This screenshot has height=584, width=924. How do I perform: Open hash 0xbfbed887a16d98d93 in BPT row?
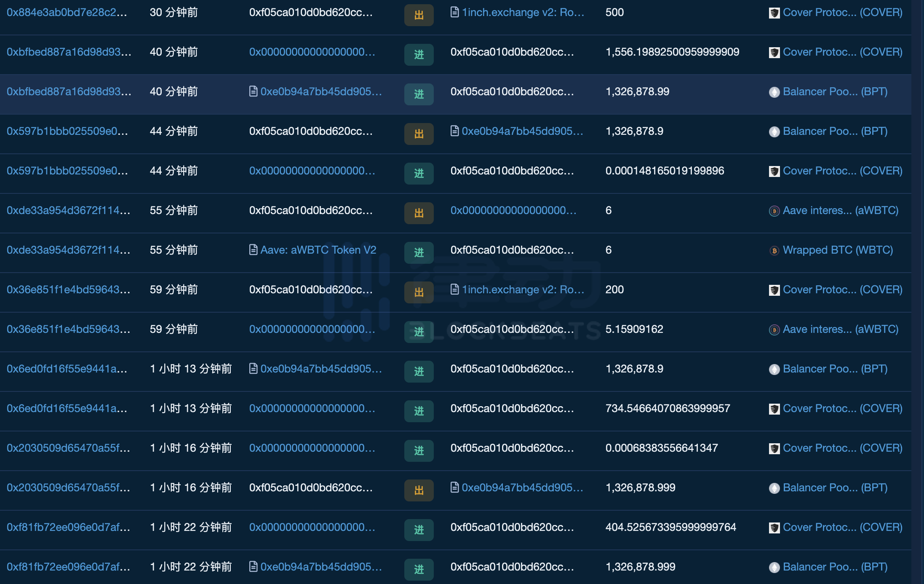(x=69, y=91)
